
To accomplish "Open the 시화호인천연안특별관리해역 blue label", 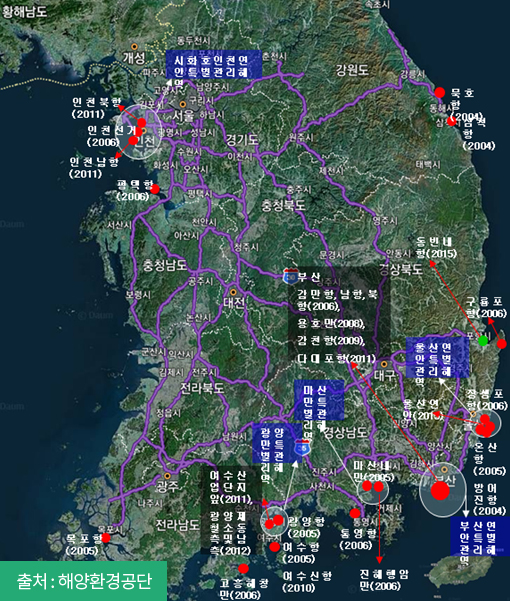I will click(213, 64).
